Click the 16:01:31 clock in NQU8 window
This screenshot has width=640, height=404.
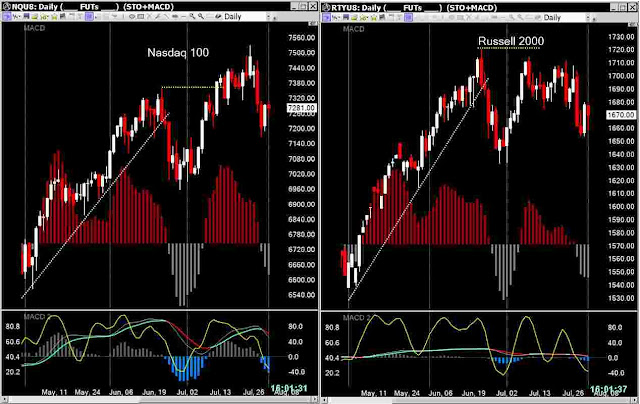pos(289,388)
